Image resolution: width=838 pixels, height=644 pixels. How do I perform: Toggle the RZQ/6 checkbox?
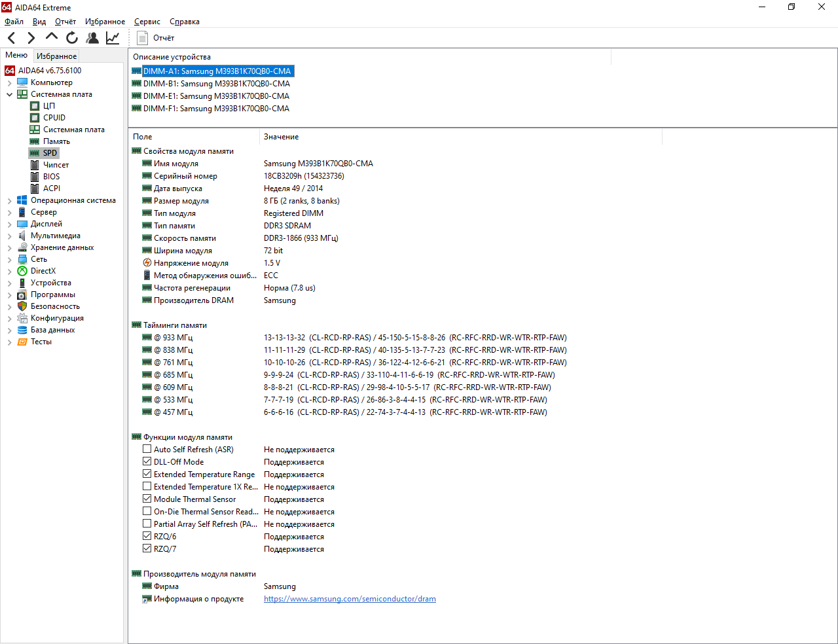coord(147,537)
